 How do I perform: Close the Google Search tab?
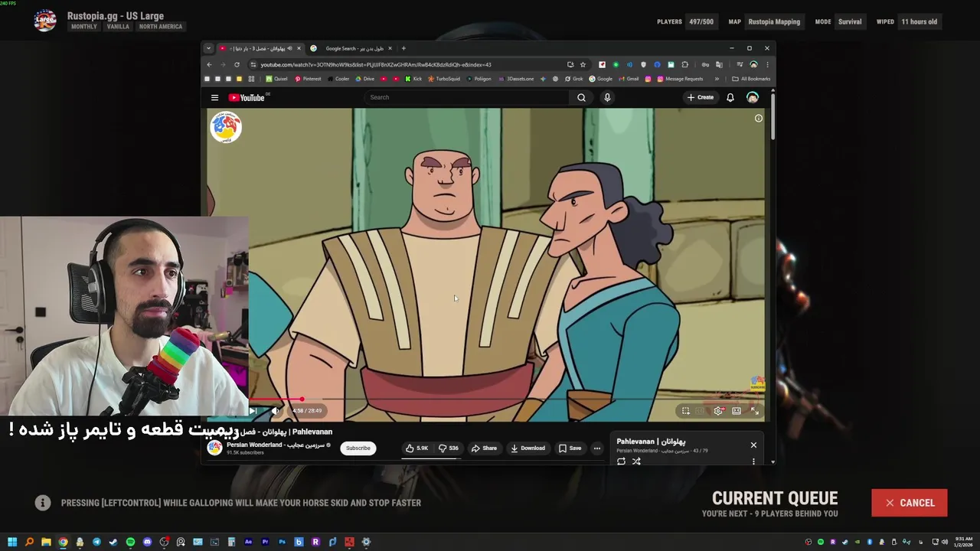(x=390, y=48)
